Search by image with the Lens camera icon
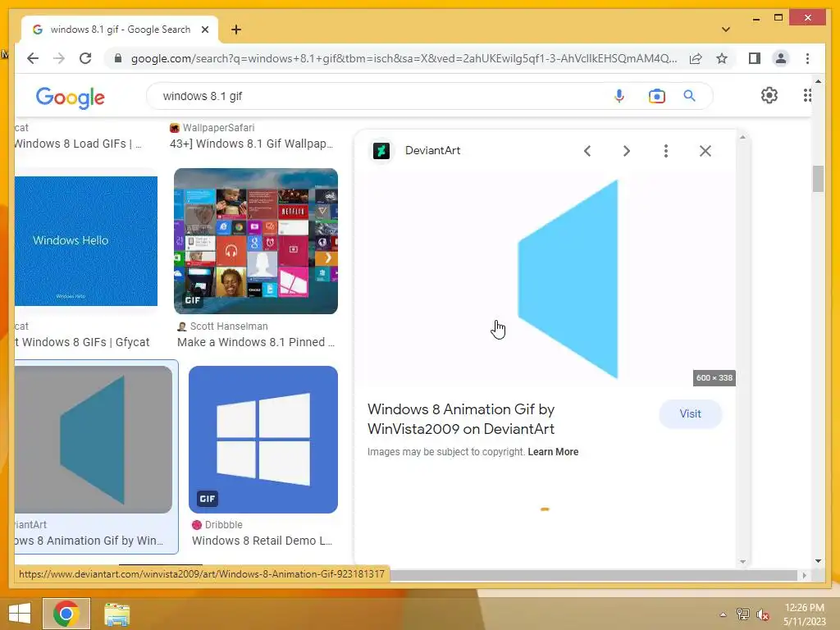Screen dimensions: 840x630 click(657, 96)
